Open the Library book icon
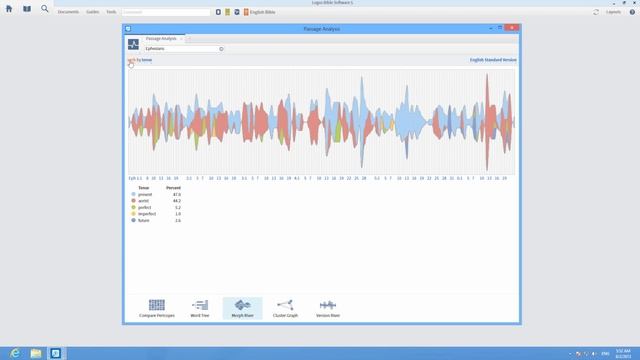 (27, 9)
